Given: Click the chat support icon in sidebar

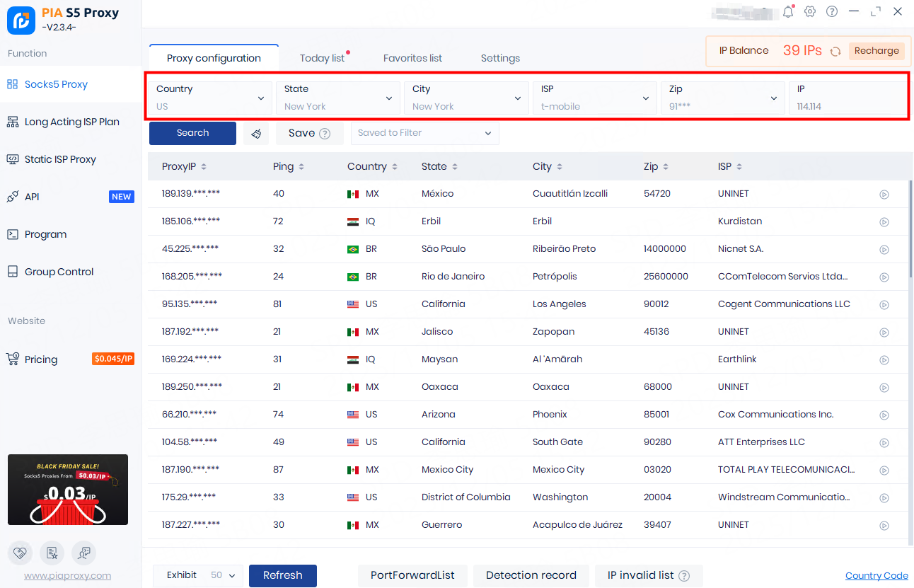Looking at the screenshot, I should (83, 553).
